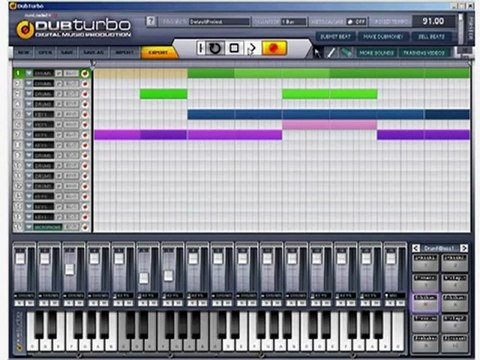Select the green eraser tool

pos(346,52)
